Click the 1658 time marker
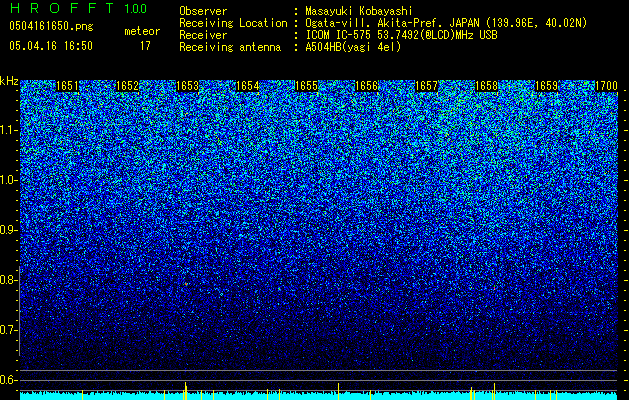 [487, 86]
